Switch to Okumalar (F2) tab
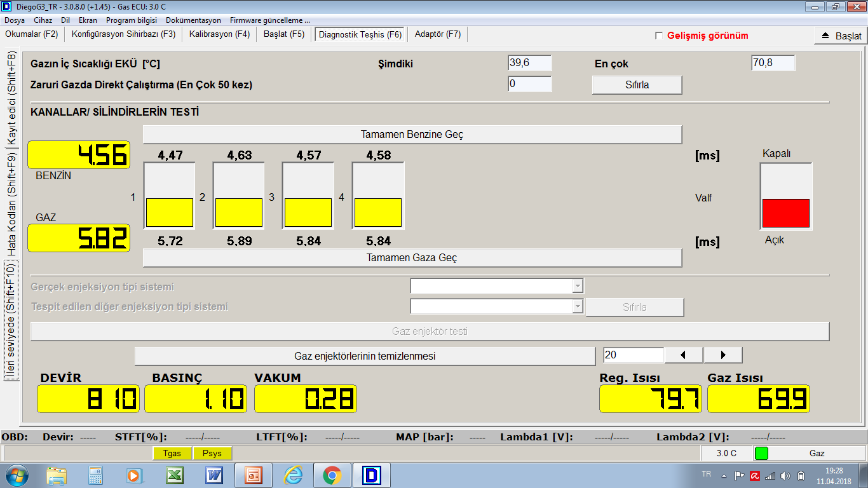The image size is (868, 488). (x=32, y=34)
